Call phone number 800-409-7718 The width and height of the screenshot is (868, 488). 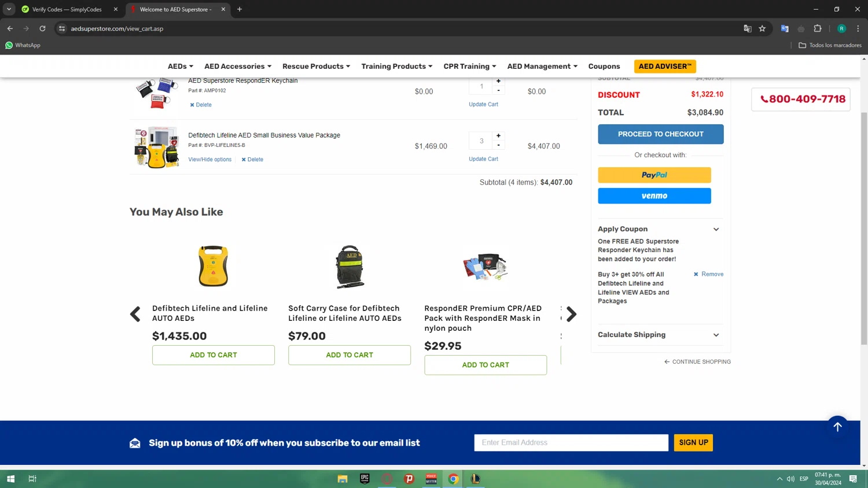tap(801, 99)
